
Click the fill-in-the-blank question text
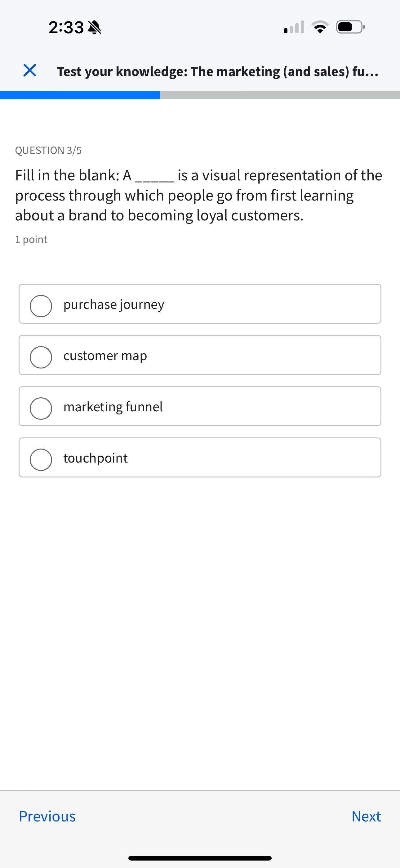point(199,195)
